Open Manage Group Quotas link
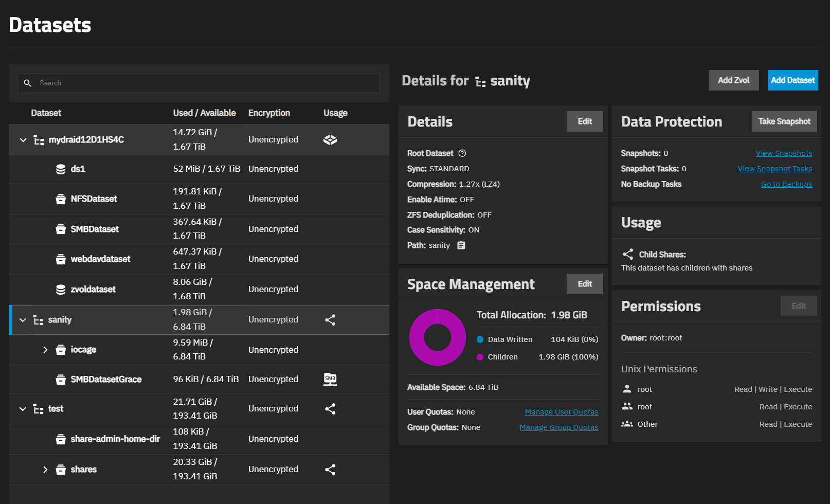Viewport: 830px width, 504px height. coord(558,427)
